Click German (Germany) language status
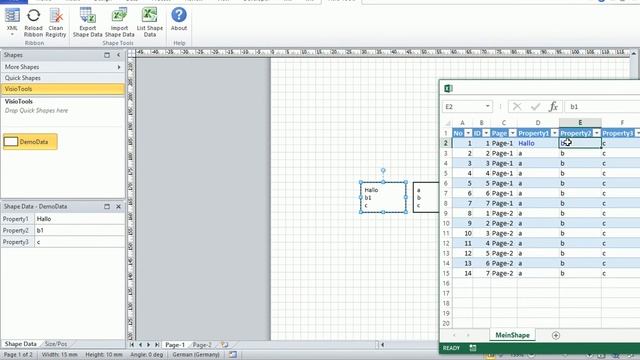This screenshot has width=640, height=360. coord(196,355)
